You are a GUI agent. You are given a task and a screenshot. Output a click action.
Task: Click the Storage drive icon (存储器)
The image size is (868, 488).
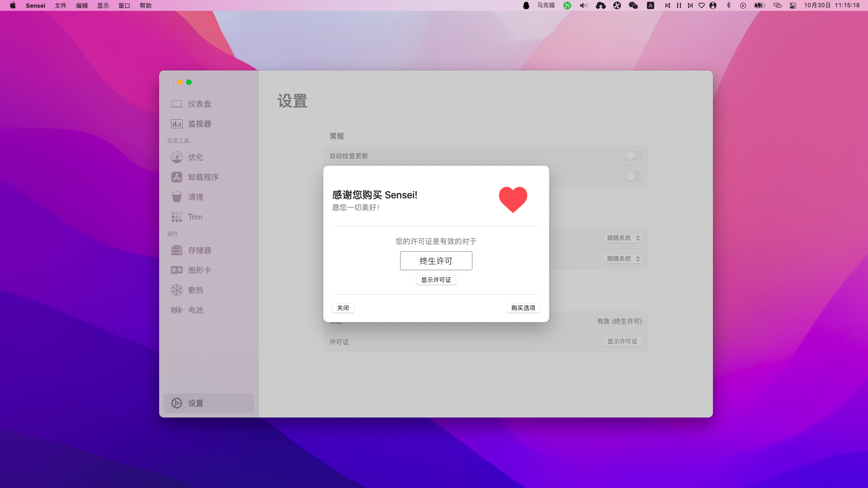tap(176, 250)
